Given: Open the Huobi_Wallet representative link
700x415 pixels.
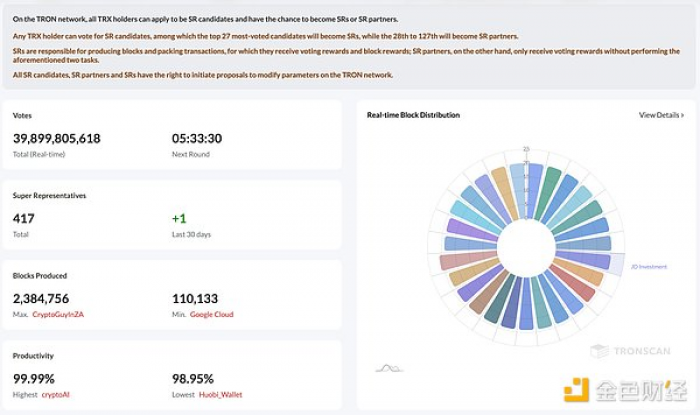Looking at the screenshot, I should click(221, 394).
